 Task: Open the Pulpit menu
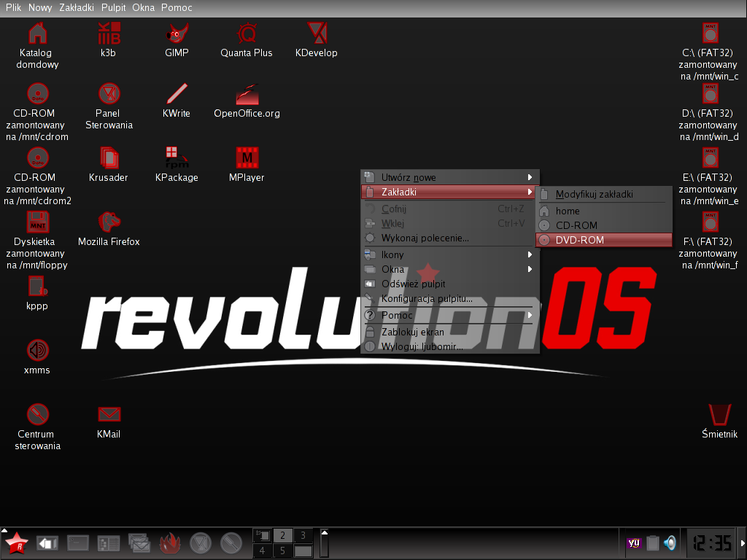pos(113,7)
